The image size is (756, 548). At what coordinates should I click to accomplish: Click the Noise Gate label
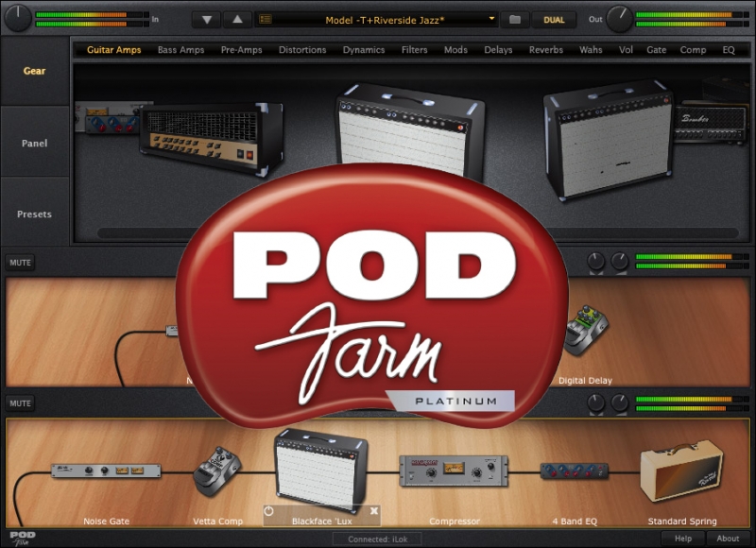[x=106, y=521]
